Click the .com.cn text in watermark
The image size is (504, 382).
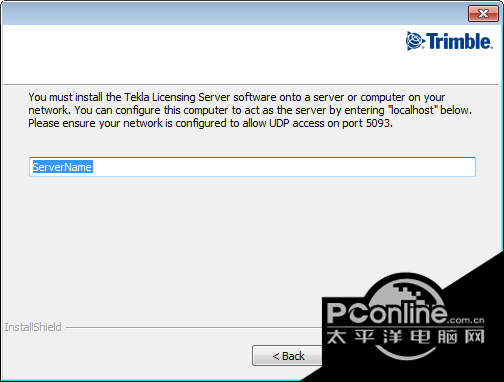tap(466, 320)
